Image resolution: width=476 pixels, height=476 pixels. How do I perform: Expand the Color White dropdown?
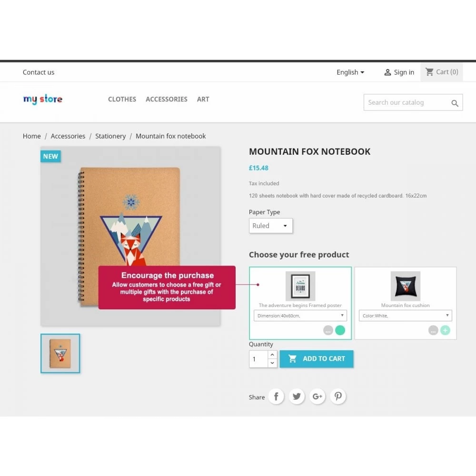pos(405,316)
